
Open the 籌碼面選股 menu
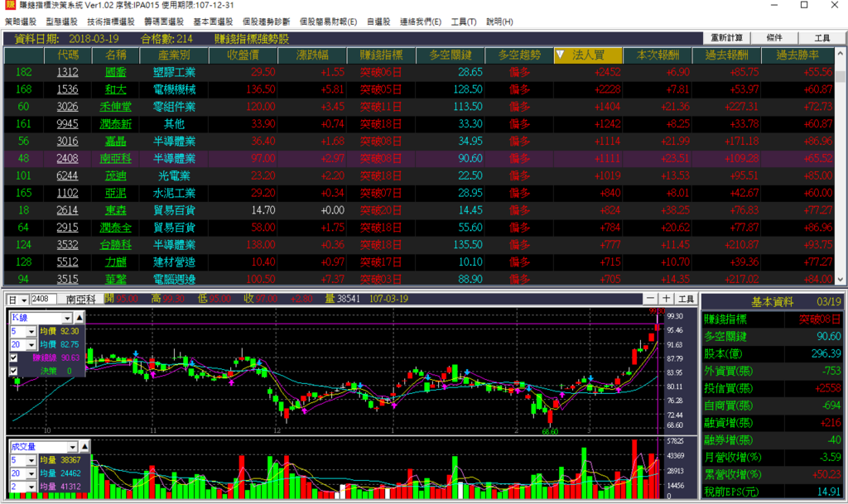[x=164, y=22]
